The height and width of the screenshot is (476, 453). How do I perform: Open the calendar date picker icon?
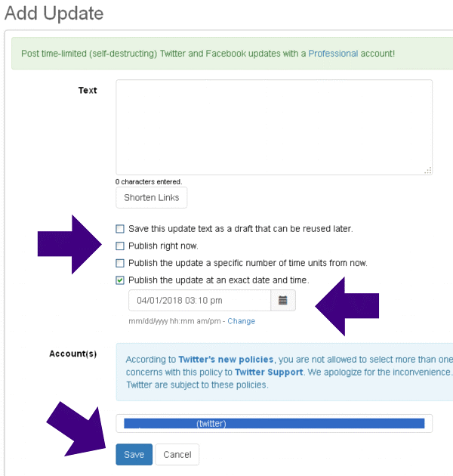(283, 300)
